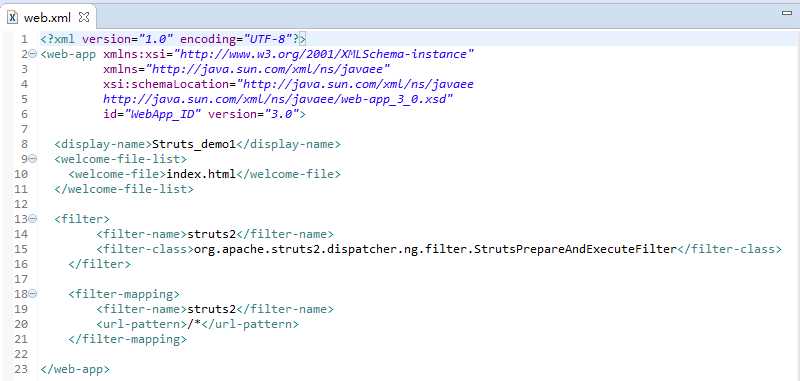
Task: Click the web-app_3_0.xsd URL on line 5
Action: [278, 99]
